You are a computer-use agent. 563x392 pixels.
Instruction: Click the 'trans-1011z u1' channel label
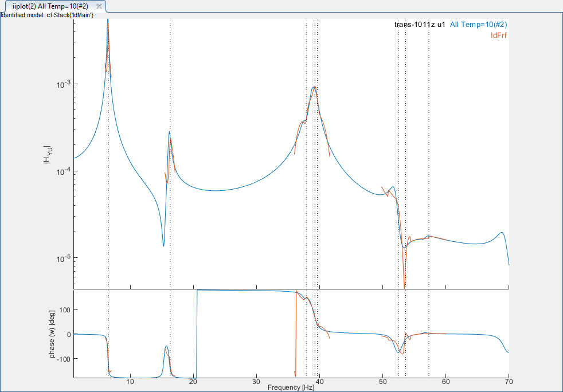tap(420, 25)
